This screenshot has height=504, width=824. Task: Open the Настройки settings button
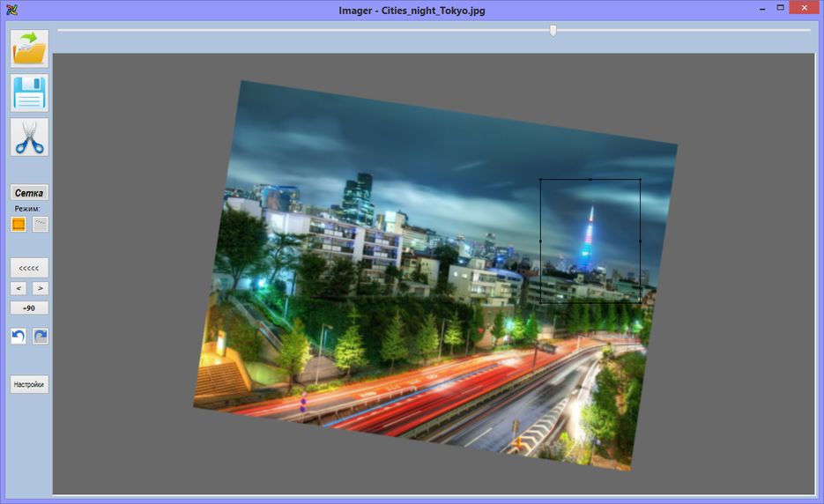pos(29,384)
